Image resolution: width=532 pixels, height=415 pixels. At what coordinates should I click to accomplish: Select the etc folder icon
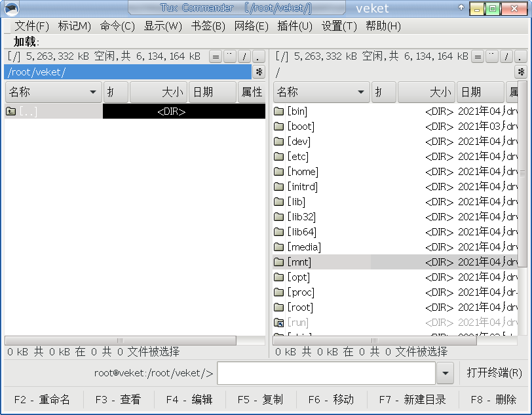278,157
